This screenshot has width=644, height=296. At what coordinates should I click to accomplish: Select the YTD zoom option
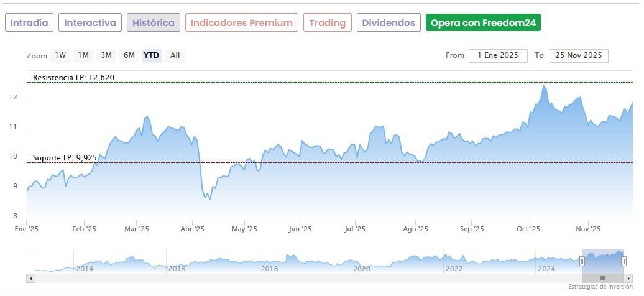point(152,55)
